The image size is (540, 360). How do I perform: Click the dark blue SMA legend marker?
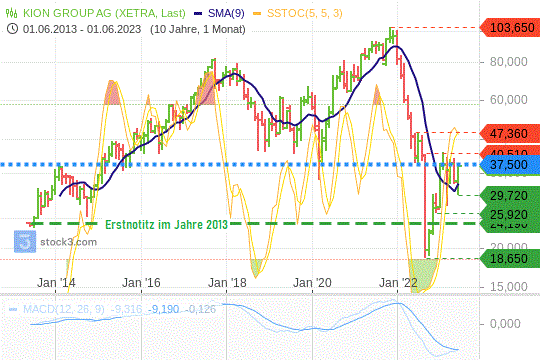click(x=198, y=13)
